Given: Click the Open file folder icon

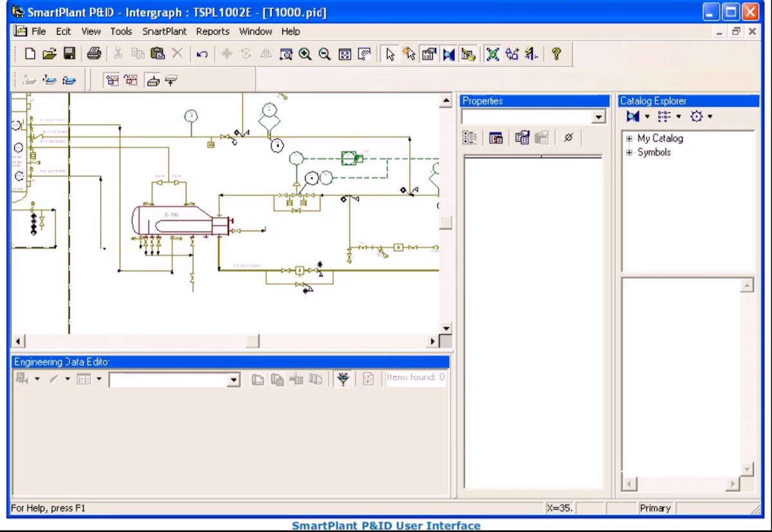Looking at the screenshot, I should click(x=50, y=54).
